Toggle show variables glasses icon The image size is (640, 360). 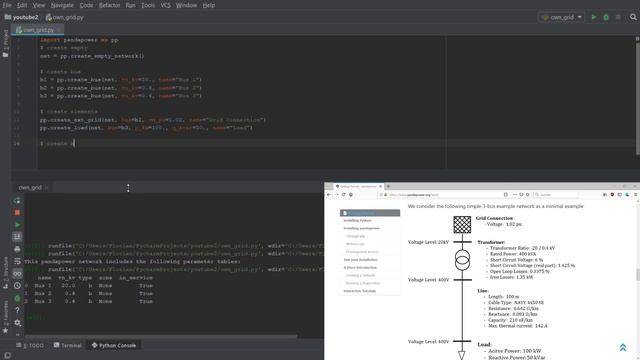[17, 273]
